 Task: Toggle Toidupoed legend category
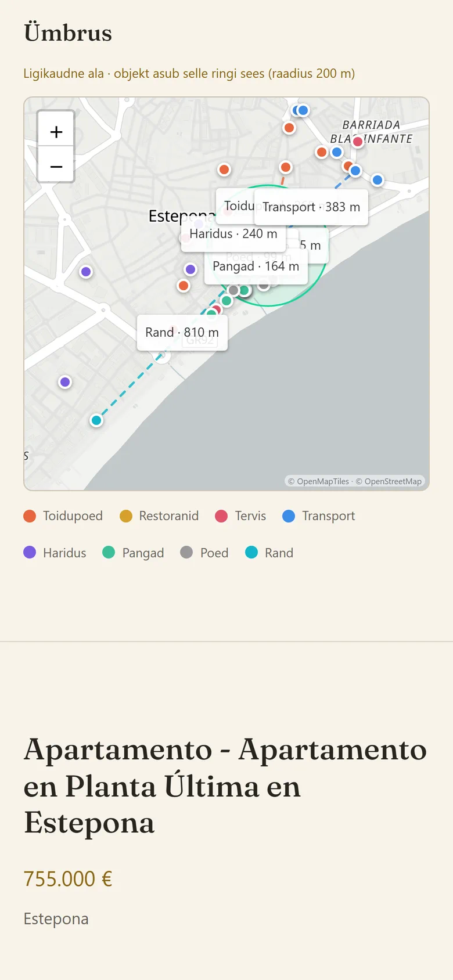tap(63, 516)
